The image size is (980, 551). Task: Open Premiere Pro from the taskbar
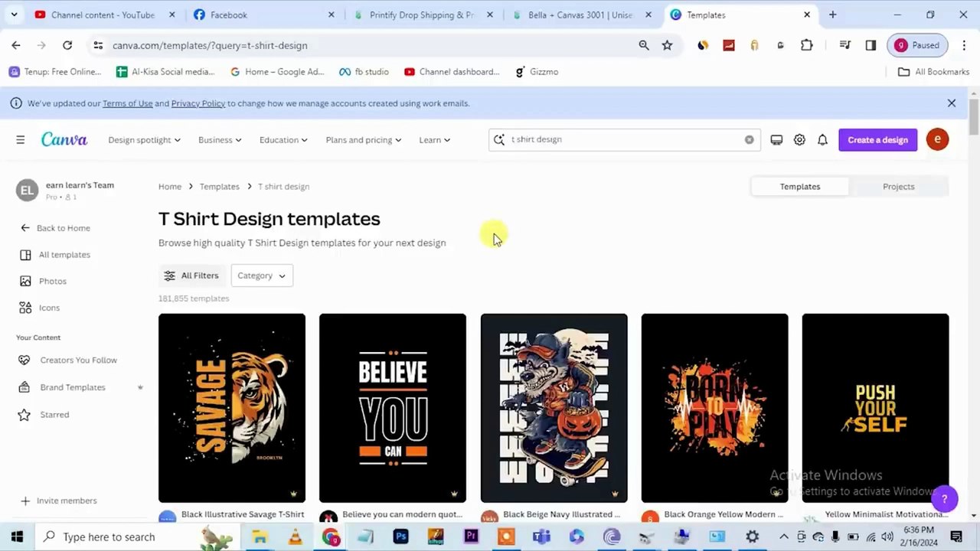coord(471,536)
